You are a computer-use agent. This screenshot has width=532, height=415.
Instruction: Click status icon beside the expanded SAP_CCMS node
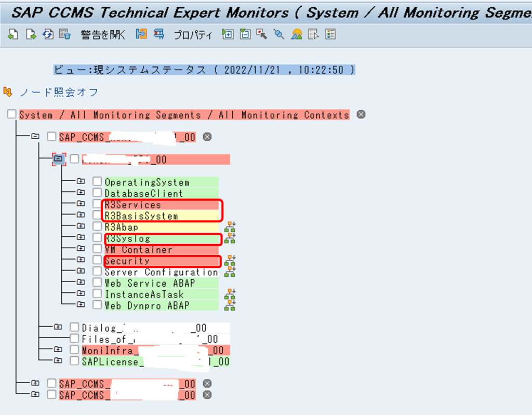tap(207, 137)
